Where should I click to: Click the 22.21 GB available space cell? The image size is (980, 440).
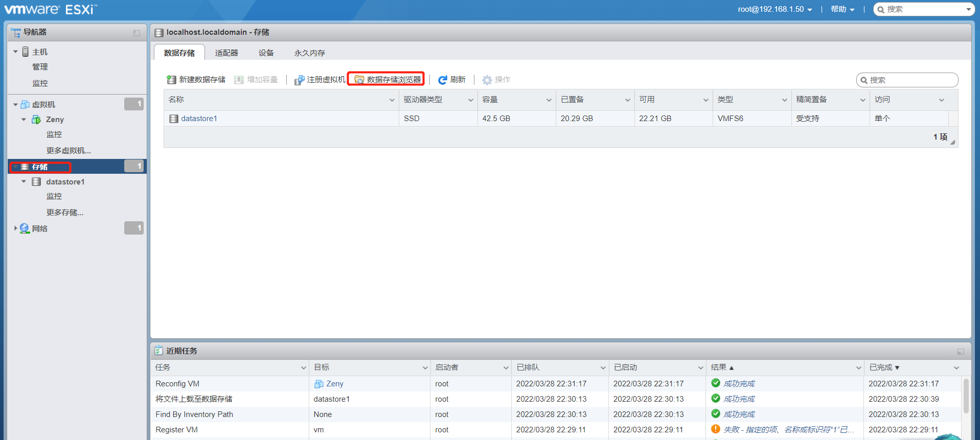[x=673, y=119]
